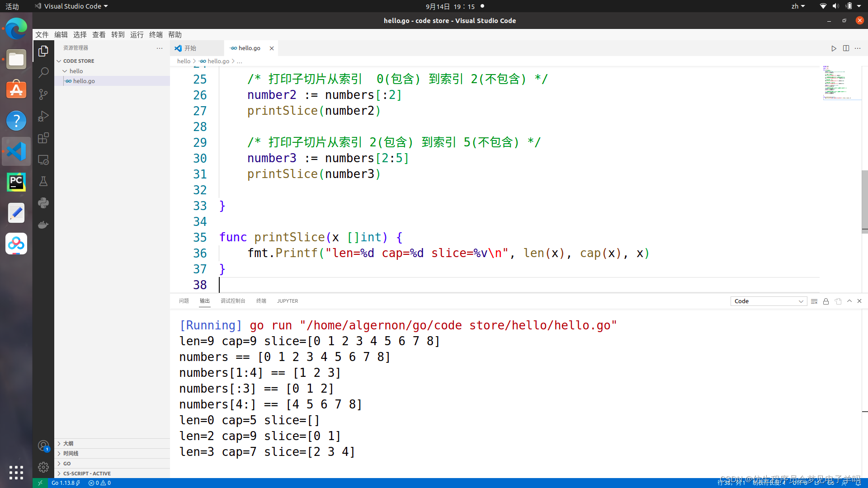868x488 pixels.
Task: Select hello.go in the file tree
Action: tap(112, 81)
